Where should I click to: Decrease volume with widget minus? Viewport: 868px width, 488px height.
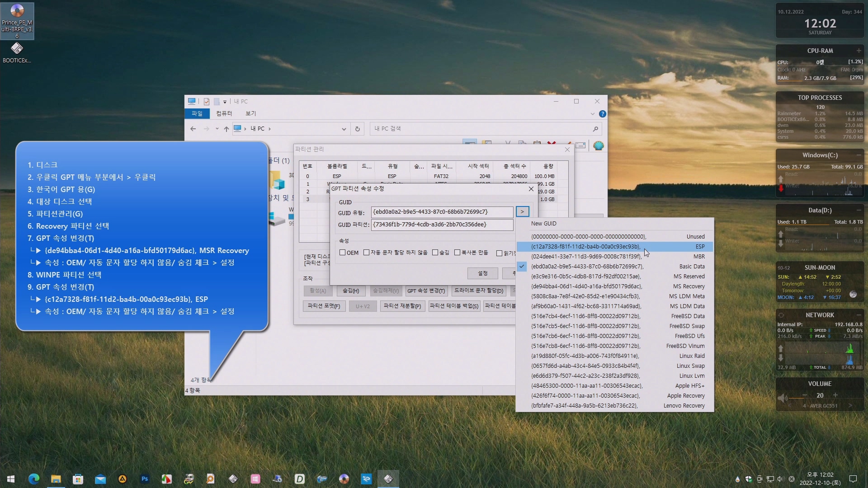pos(805,395)
